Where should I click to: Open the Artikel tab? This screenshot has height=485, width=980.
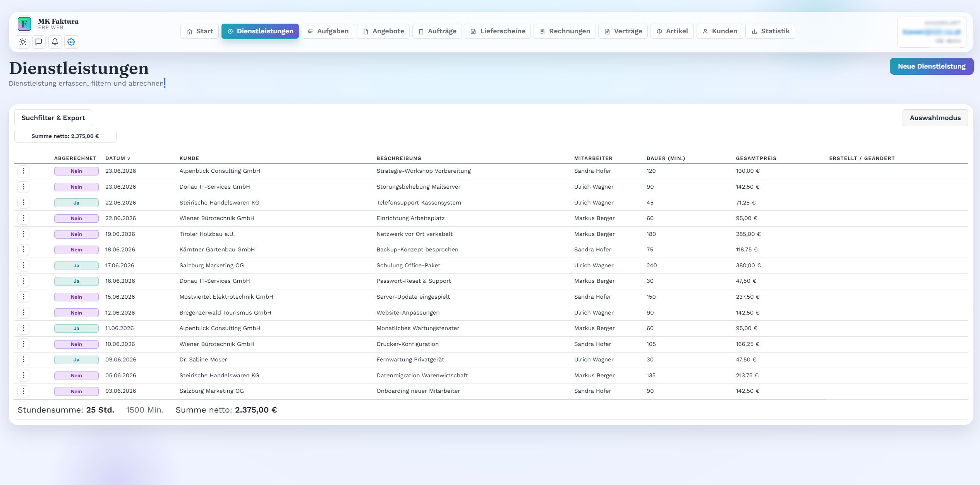tap(672, 31)
